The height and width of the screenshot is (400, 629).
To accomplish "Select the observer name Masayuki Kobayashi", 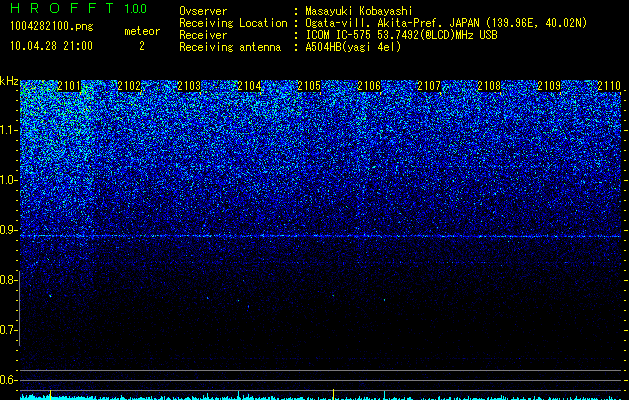I will point(359,12).
